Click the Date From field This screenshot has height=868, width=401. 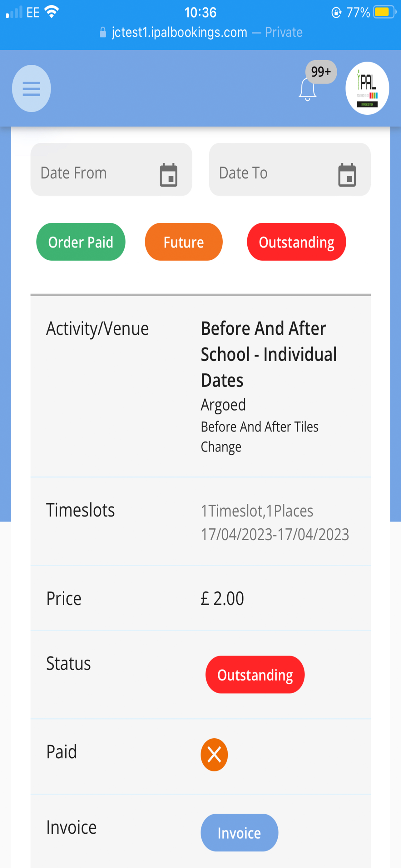(x=111, y=169)
